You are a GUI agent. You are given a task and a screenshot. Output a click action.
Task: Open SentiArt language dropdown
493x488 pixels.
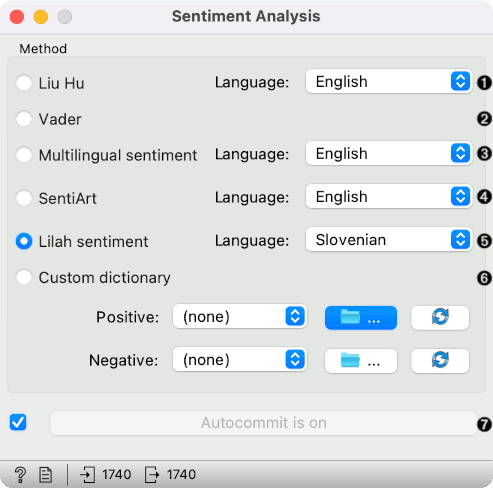(x=389, y=197)
